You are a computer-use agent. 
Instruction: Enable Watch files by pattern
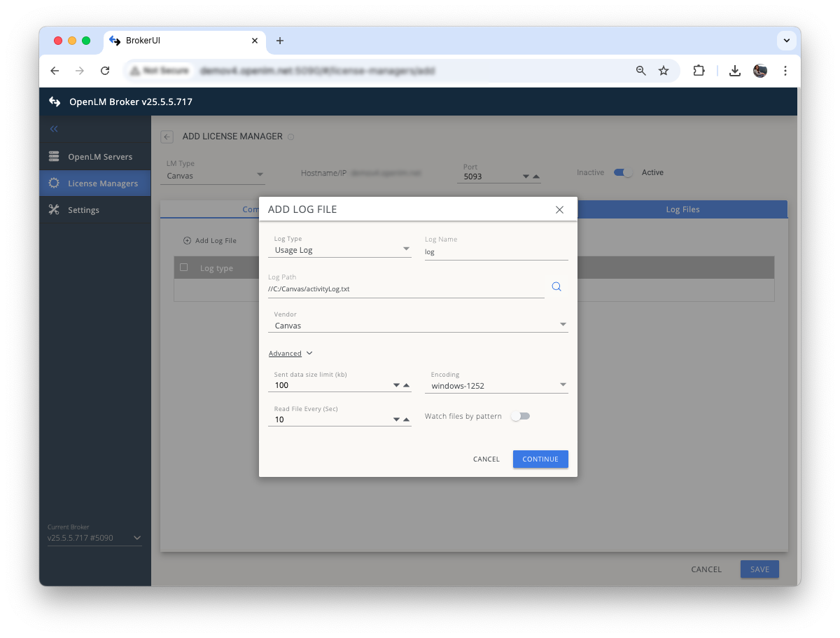[x=521, y=415]
